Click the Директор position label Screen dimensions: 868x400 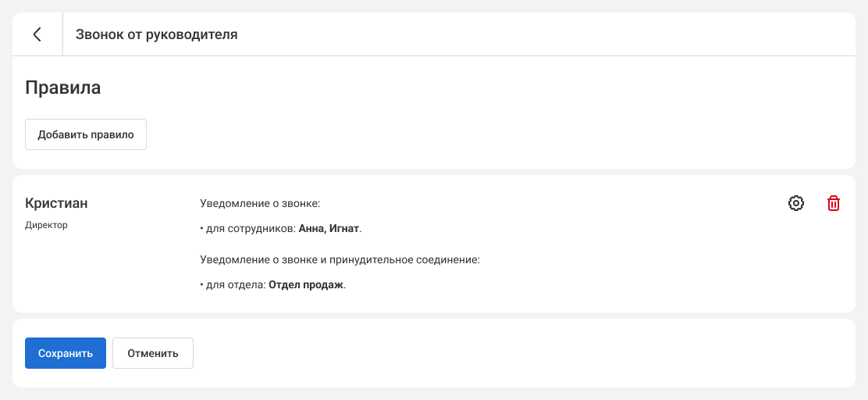point(47,225)
